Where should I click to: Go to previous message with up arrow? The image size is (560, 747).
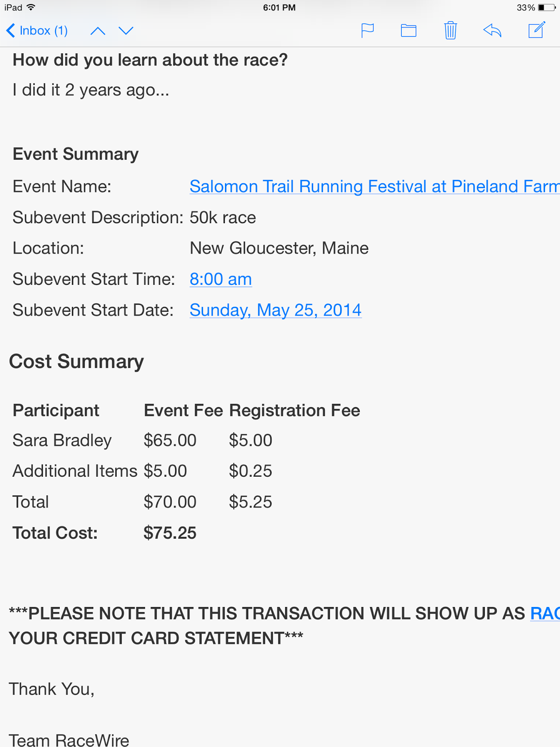98,31
